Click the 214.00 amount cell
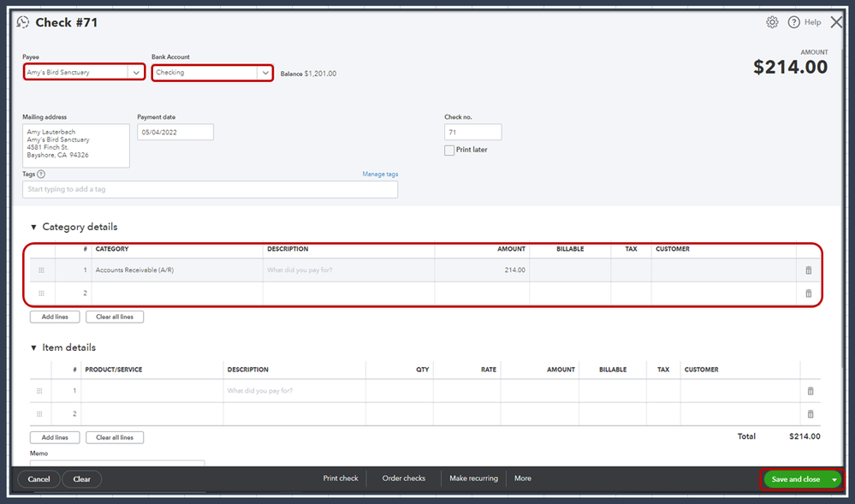 click(x=482, y=270)
